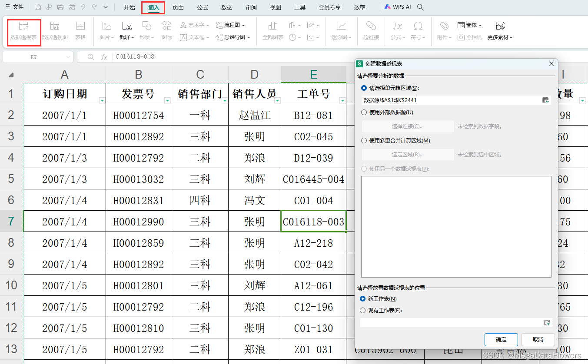Click the 确定 (OK) button
The image size is (588, 364).
[x=501, y=340]
